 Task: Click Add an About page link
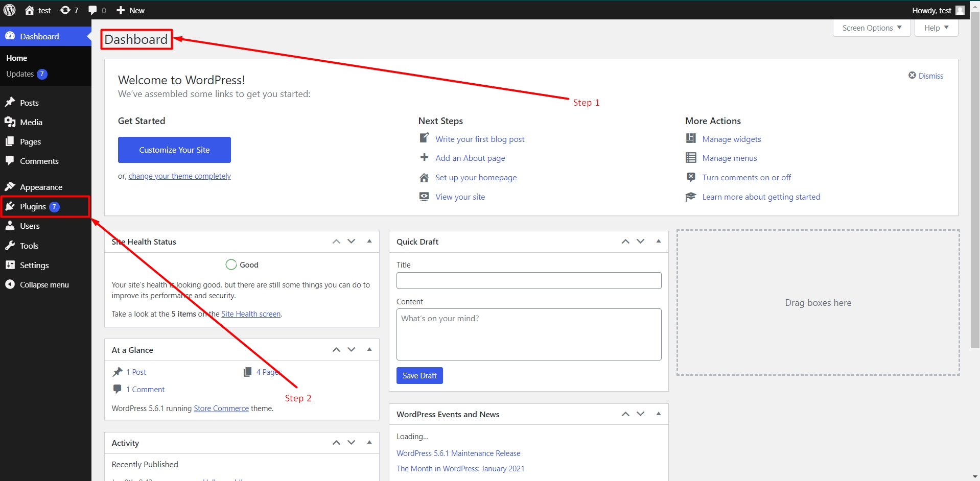pyautogui.click(x=470, y=158)
